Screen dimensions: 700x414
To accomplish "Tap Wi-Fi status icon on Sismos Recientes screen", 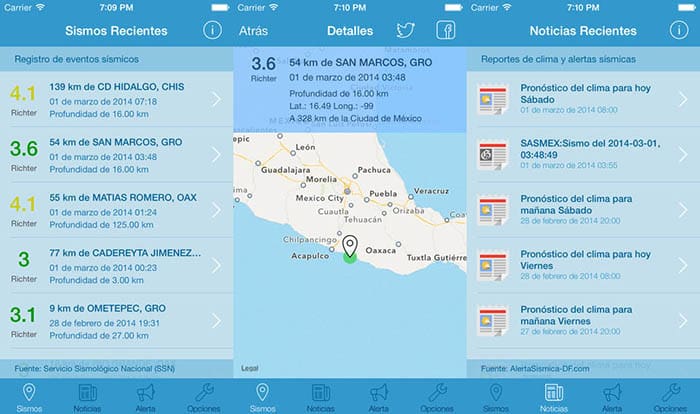I will pyautogui.click(x=40, y=7).
